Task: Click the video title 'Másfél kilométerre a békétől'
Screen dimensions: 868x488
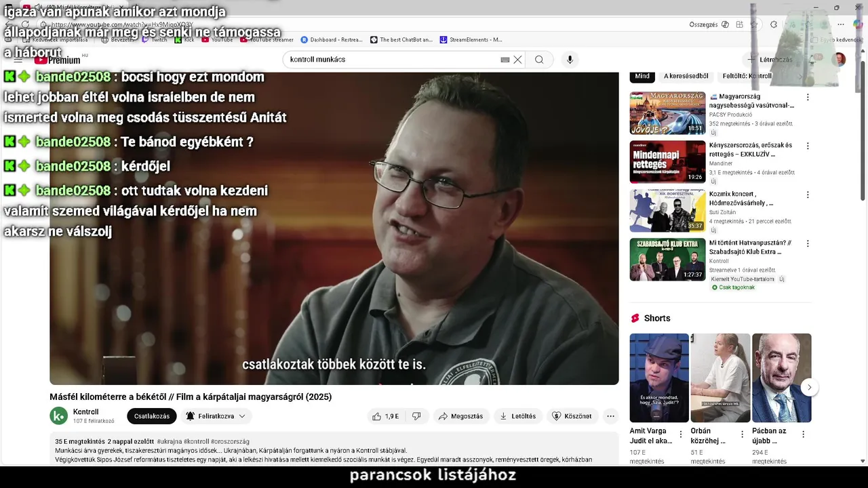Action: tap(191, 397)
